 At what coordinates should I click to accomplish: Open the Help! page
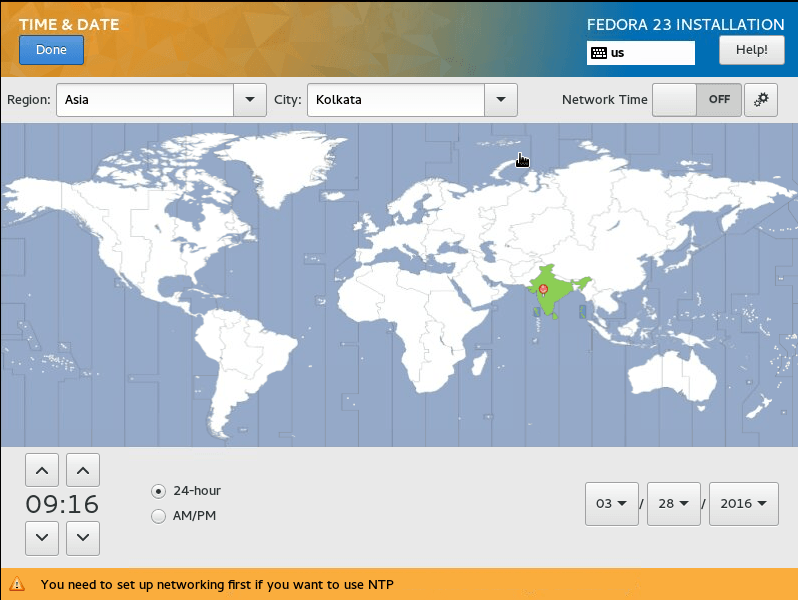[751, 50]
